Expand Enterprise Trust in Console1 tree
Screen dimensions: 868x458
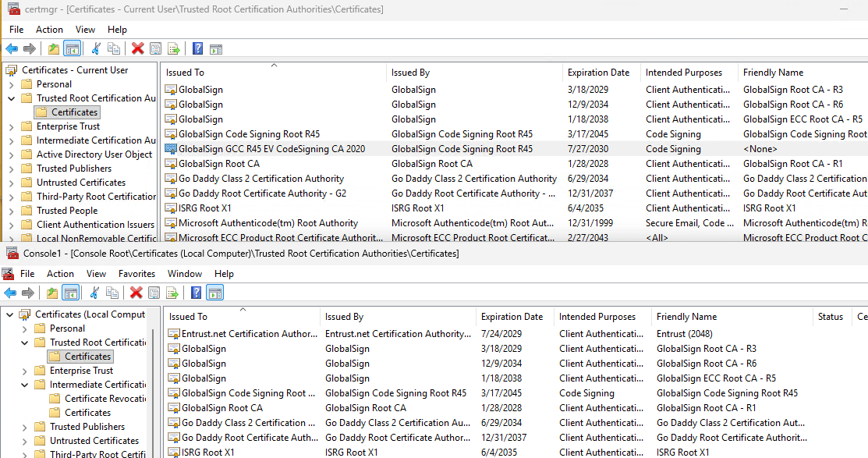[x=24, y=371]
